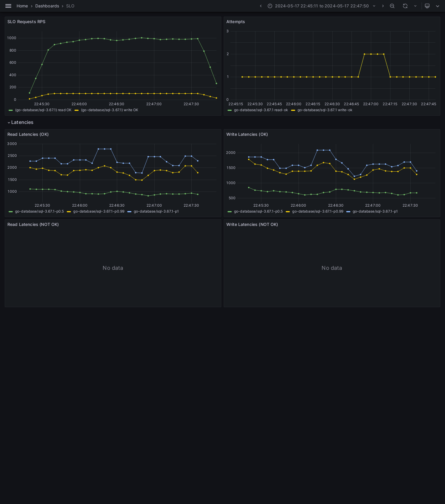Open the SLO Requests RPS panel title
Image resolution: width=445 pixels, height=504 pixels.
[26, 22]
